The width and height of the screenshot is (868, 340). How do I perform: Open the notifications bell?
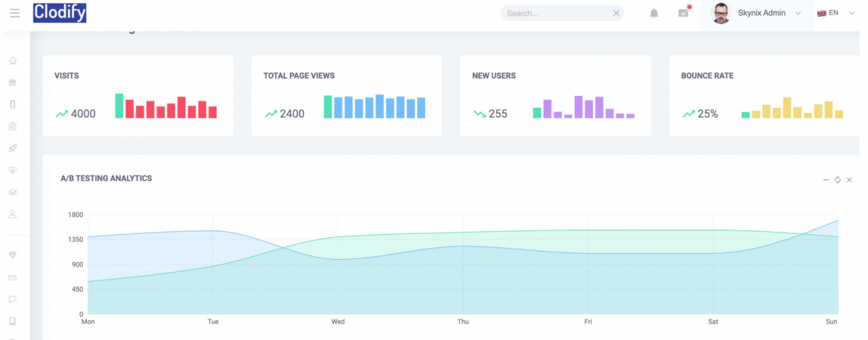654,13
